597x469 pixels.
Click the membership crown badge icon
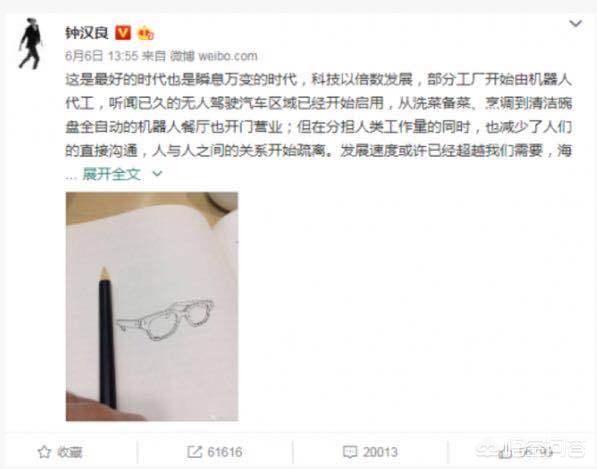tap(145, 34)
